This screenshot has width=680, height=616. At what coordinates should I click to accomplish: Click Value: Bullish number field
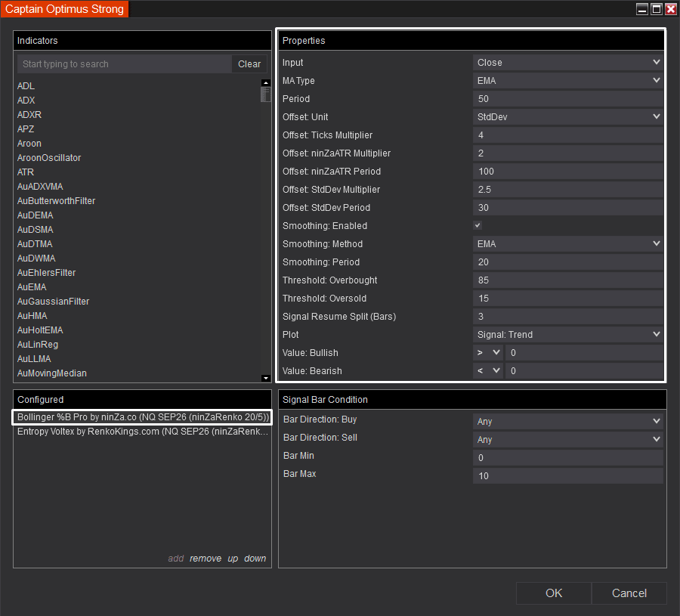click(584, 353)
